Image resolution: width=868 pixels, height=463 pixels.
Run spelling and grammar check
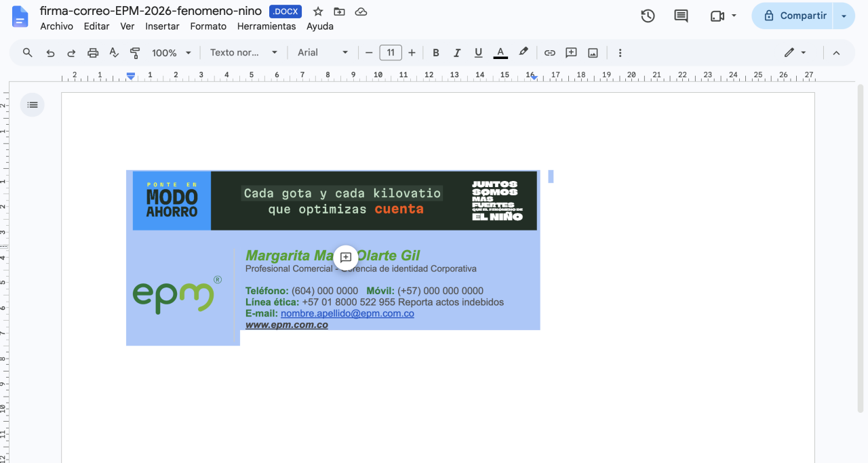pyautogui.click(x=114, y=52)
